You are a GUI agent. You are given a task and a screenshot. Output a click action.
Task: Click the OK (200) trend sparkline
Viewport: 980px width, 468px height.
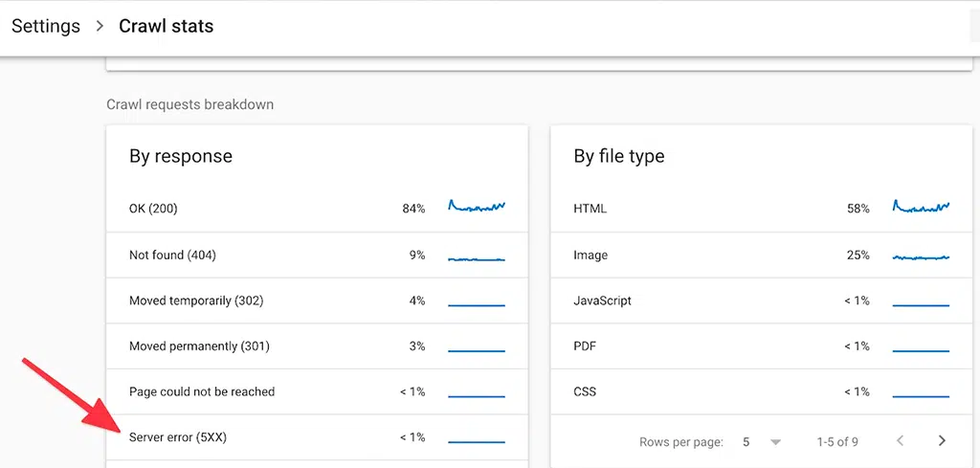476,207
